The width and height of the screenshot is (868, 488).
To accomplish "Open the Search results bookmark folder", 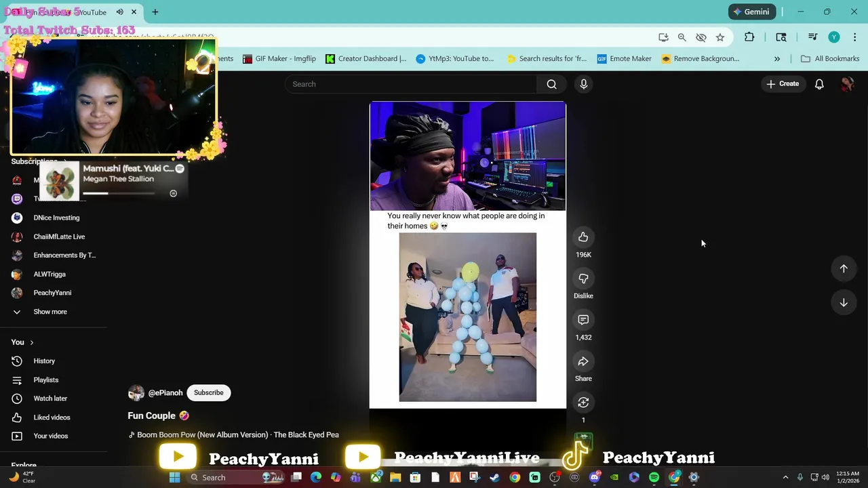I will (547, 59).
